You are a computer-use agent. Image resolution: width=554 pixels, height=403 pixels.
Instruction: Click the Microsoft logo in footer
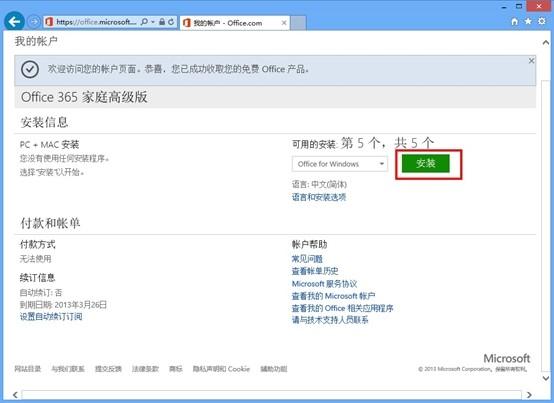coord(506,358)
